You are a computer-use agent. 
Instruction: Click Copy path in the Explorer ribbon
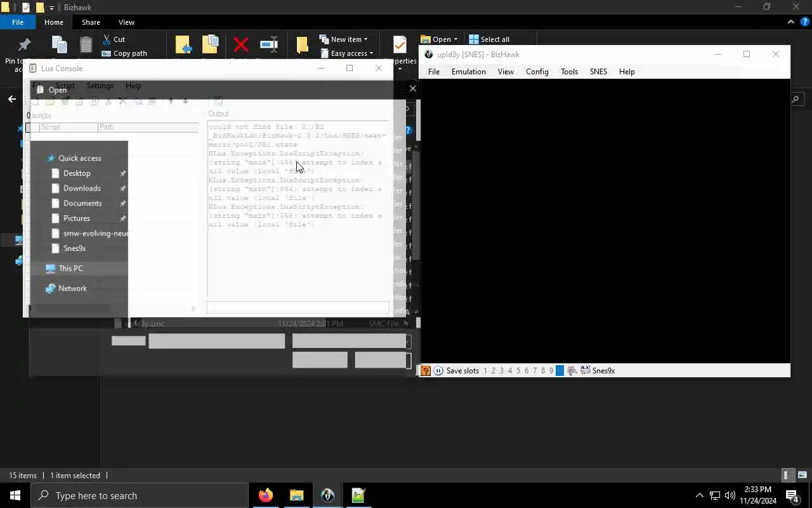124,53
